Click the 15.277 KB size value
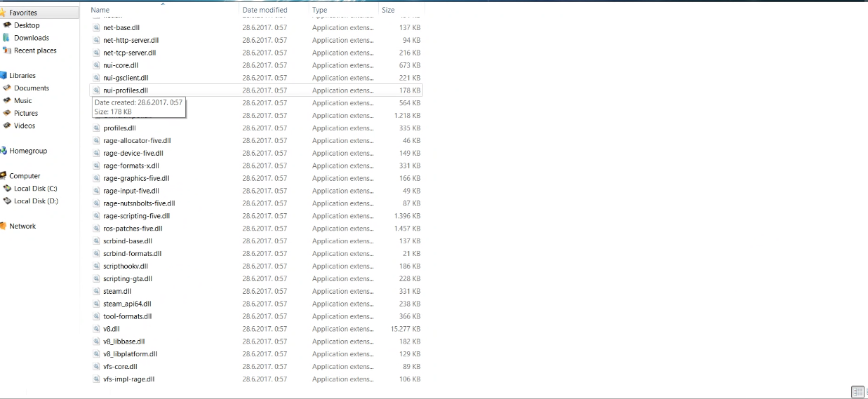 pos(406,329)
